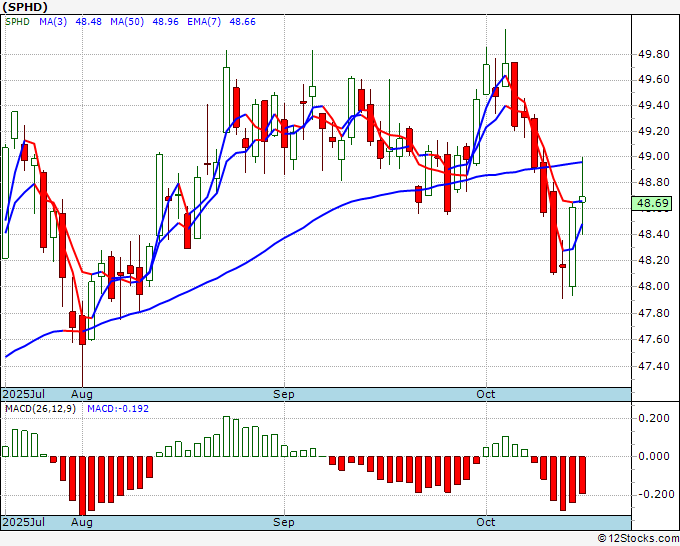Screen dimensions: 680x546
Task: Click the 49.80 price axis label
Action: [x=654, y=54]
